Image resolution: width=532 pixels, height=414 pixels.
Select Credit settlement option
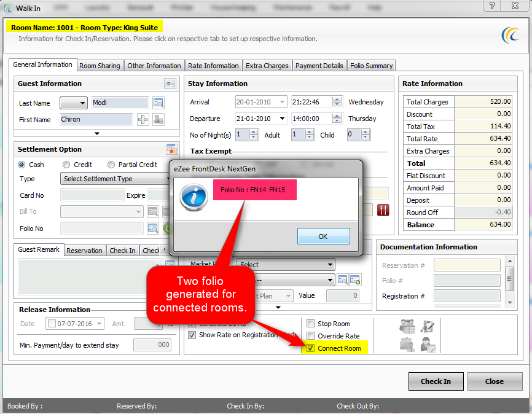click(66, 165)
